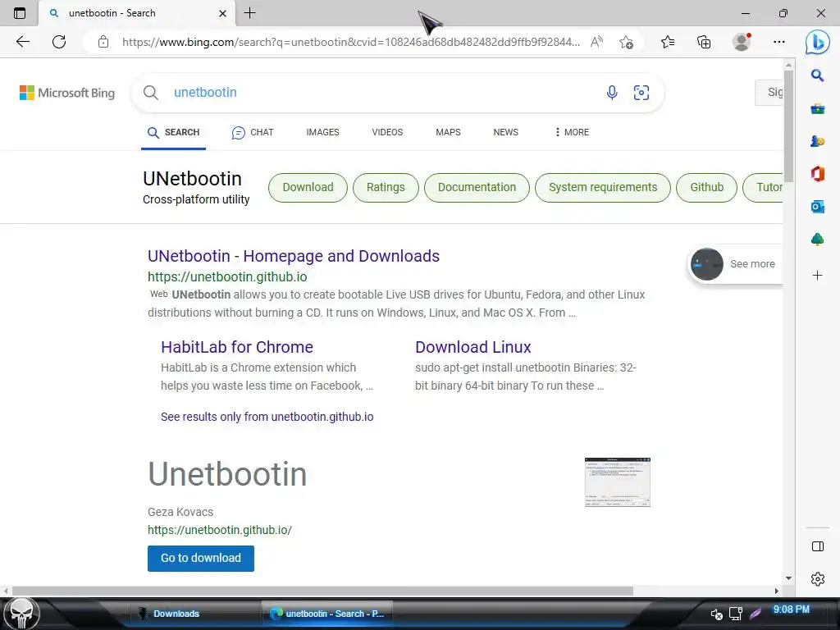
Task: Click the See more chat bubble
Action: pos(734,264)
